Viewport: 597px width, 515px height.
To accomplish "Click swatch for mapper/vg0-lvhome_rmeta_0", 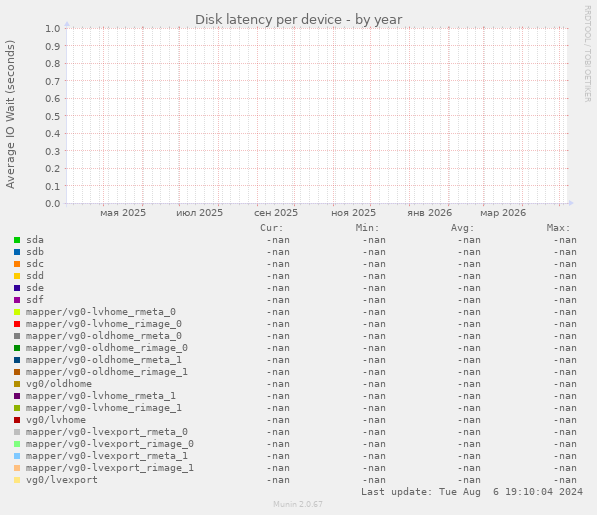I will coord(17,312).
